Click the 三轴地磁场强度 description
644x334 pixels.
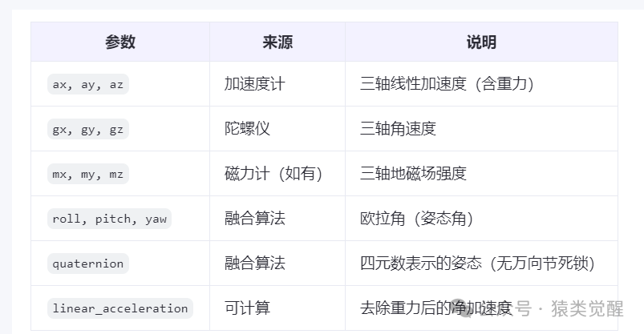[413, 174]
